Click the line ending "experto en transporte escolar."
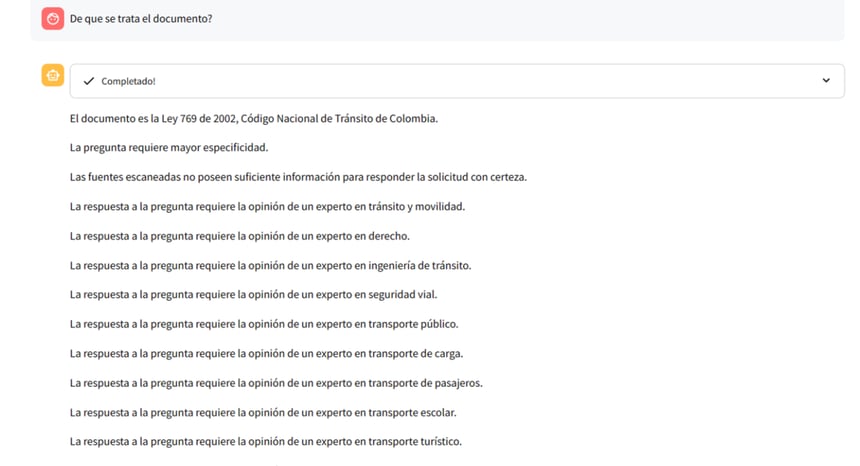Screen dimensions: 860x466 pos(263,413)
